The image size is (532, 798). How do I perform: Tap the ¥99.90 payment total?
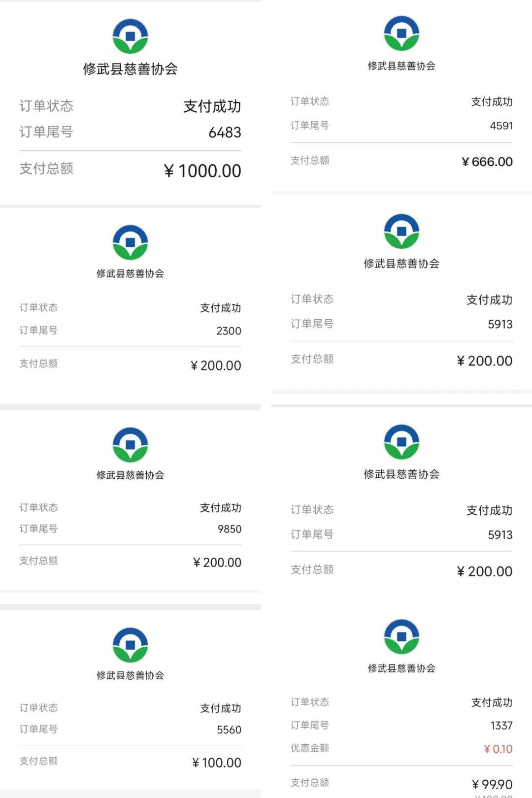[x=492, y=784]
